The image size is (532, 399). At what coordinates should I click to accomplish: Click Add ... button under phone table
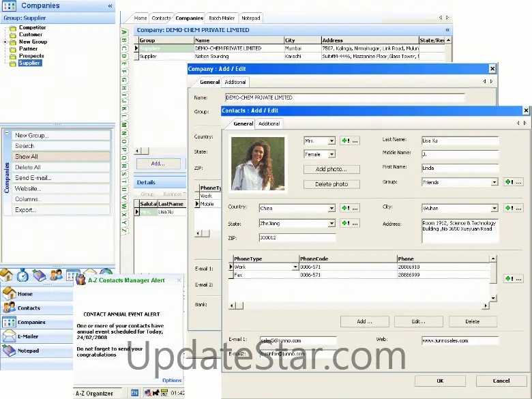[364, 321]
